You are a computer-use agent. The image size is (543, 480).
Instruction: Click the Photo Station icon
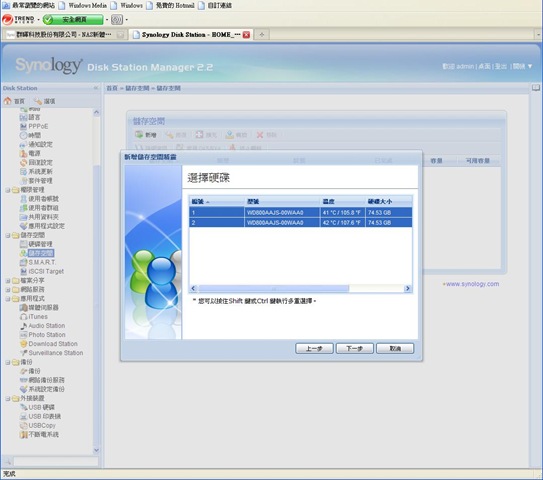click(x=23, y=335)
